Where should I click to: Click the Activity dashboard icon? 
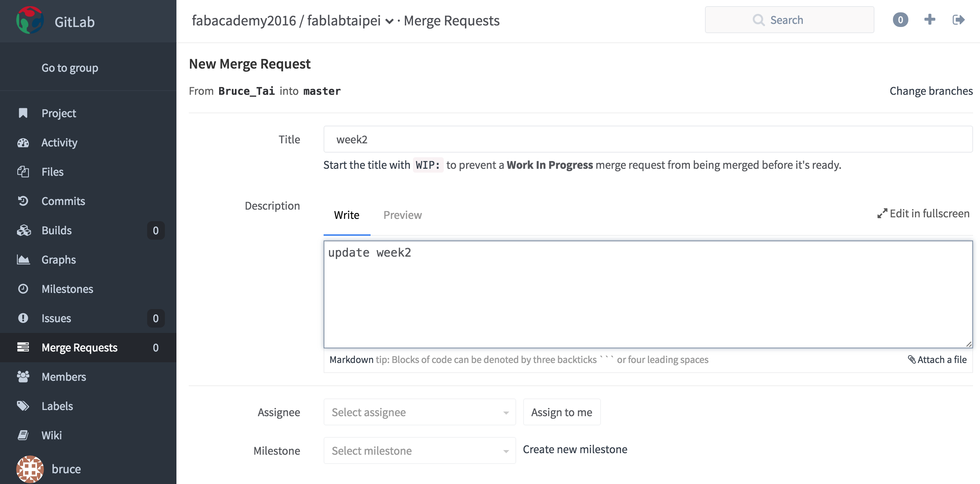pos(23,143)
